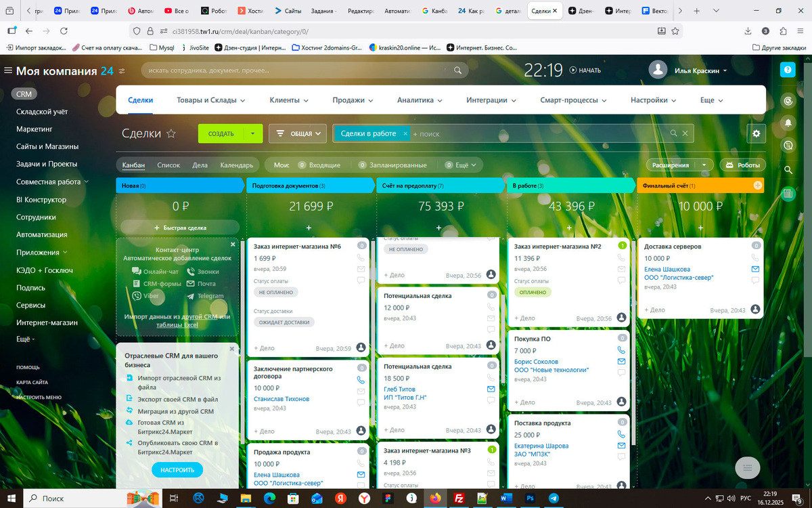Screen dimensions: 812x508
Task: Start the workday with the НАЧАТЬ button
Action: (x=585, y=70)
